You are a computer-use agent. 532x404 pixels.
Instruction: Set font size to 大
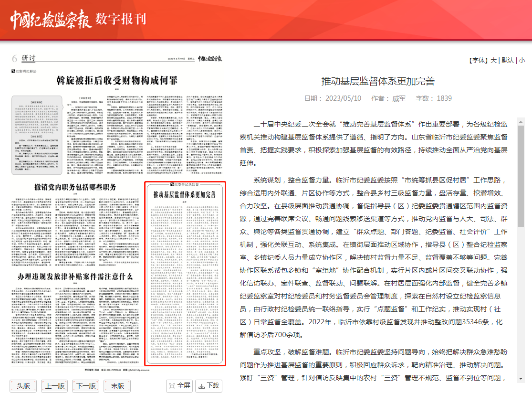[493, 61]
